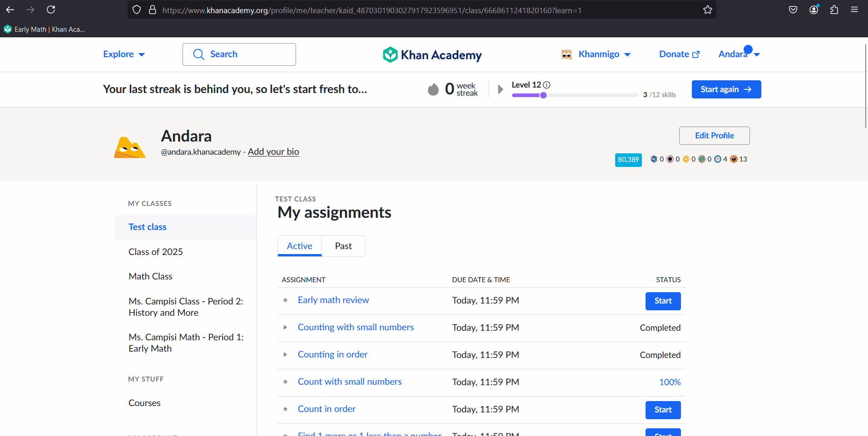
Task: Open Counting with small numbers link
Action: point(355,327)
